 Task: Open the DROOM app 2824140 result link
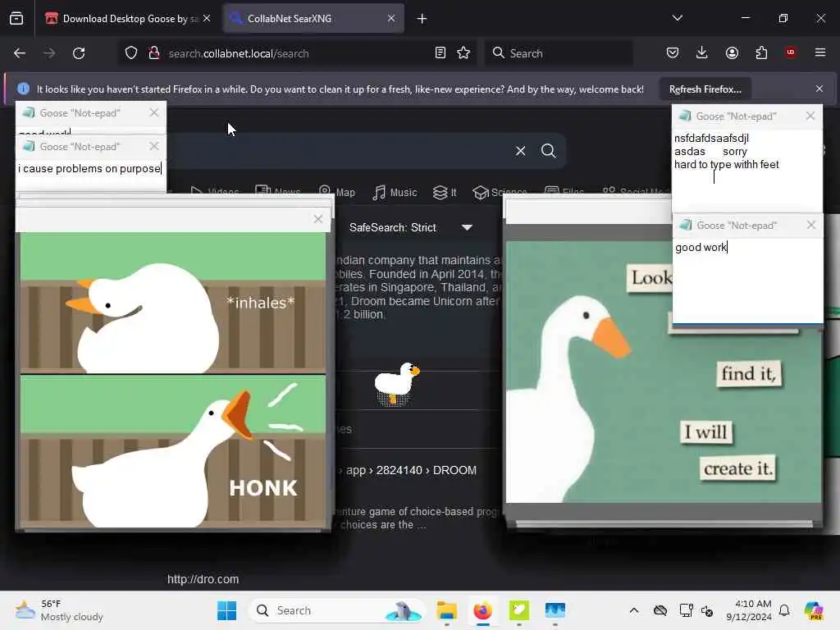tap(411, 470)
